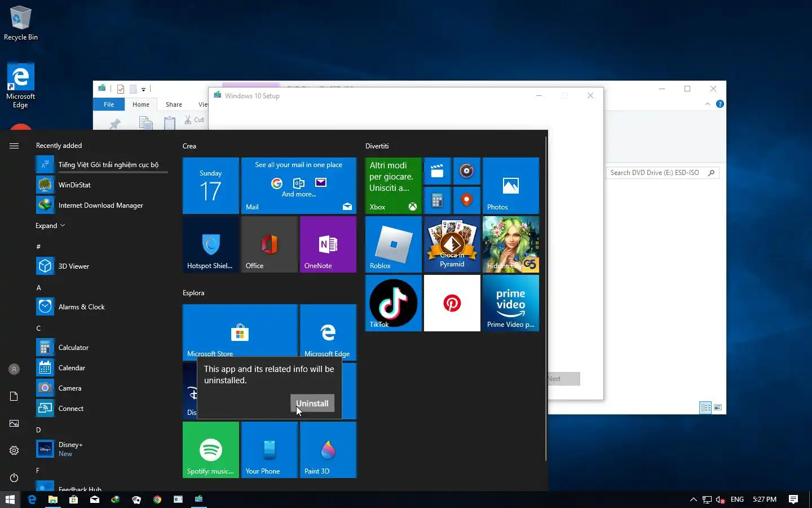The height and width of the screenshot is (508, 812).
Task: Open the user account icon in Start
Action: click(x=14, y=369)
